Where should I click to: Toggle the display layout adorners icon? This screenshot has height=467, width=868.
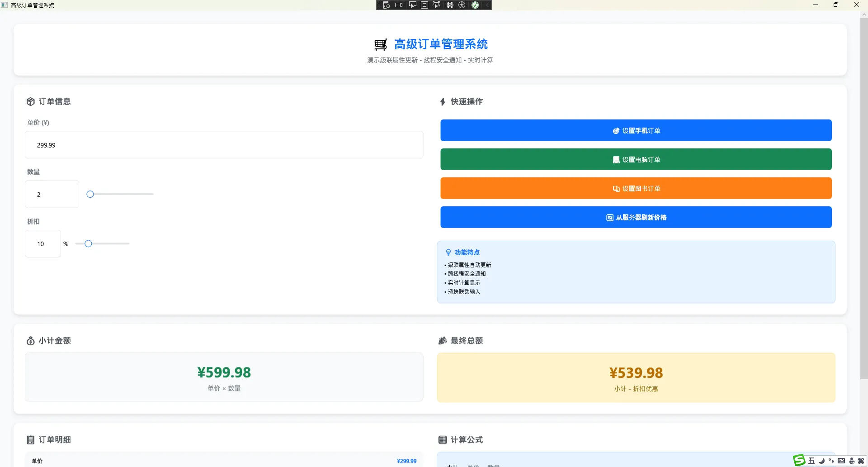(425, 5)
